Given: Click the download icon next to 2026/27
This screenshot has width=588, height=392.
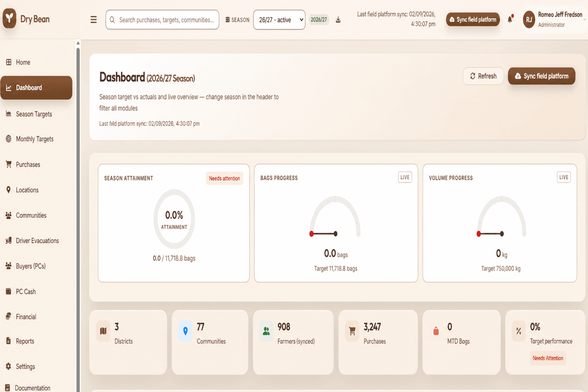Looking at the screenshot, I should pyautogui.click(x=338, y=20).
